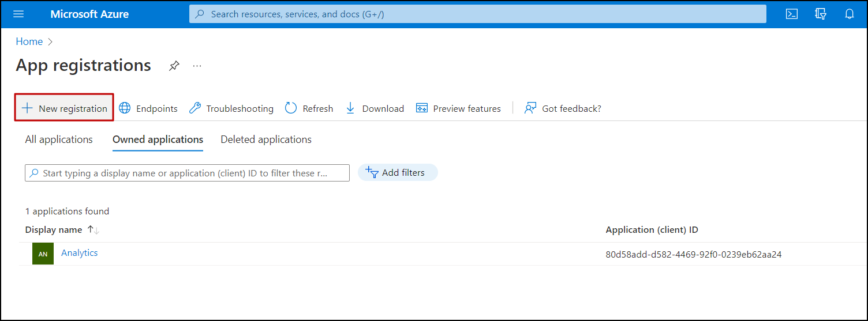
Task: Open the Directories and subscriptions filter icon
Action: pos(821,14)
